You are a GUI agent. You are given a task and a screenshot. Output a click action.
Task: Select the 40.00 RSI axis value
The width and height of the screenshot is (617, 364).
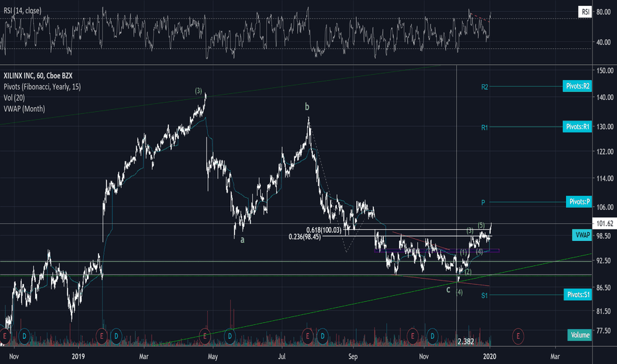click(604, 42)
